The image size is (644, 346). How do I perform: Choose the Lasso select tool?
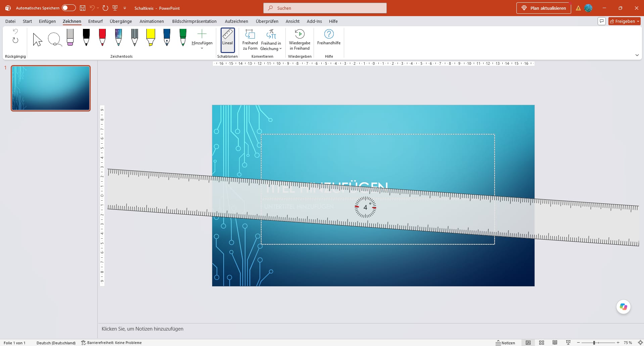54,40
